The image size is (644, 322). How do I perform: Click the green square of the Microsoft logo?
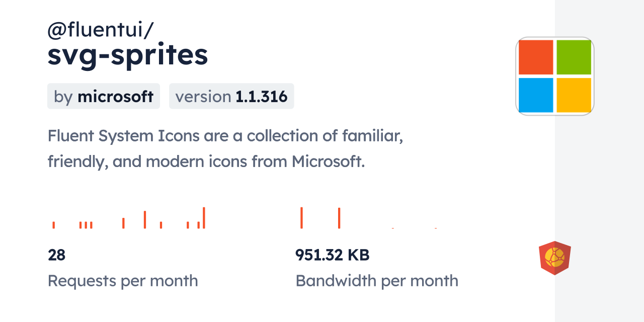pos(574,57)
